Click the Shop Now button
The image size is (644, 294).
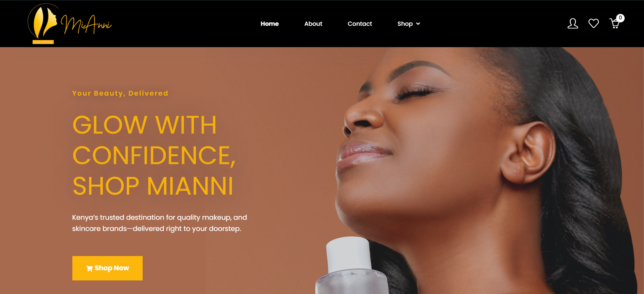click(107, 268)
